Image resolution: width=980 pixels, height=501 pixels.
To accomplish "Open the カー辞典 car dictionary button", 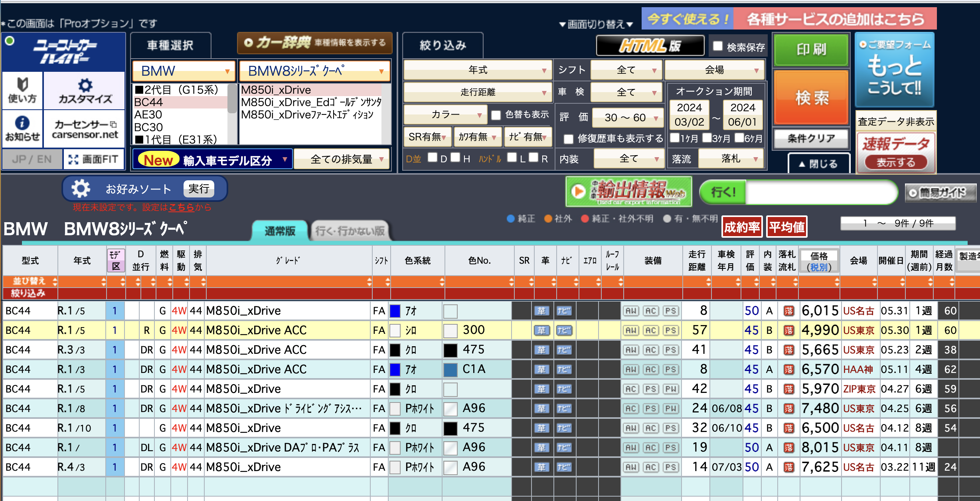I will pos(315,43).
